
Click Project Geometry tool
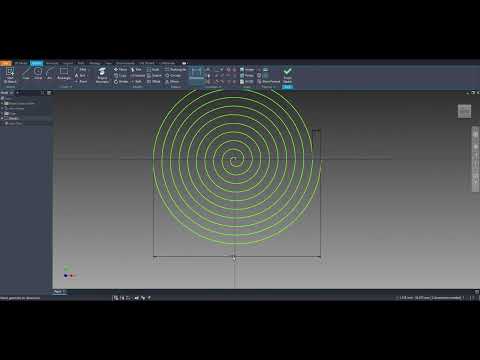(x=102, y=75)
